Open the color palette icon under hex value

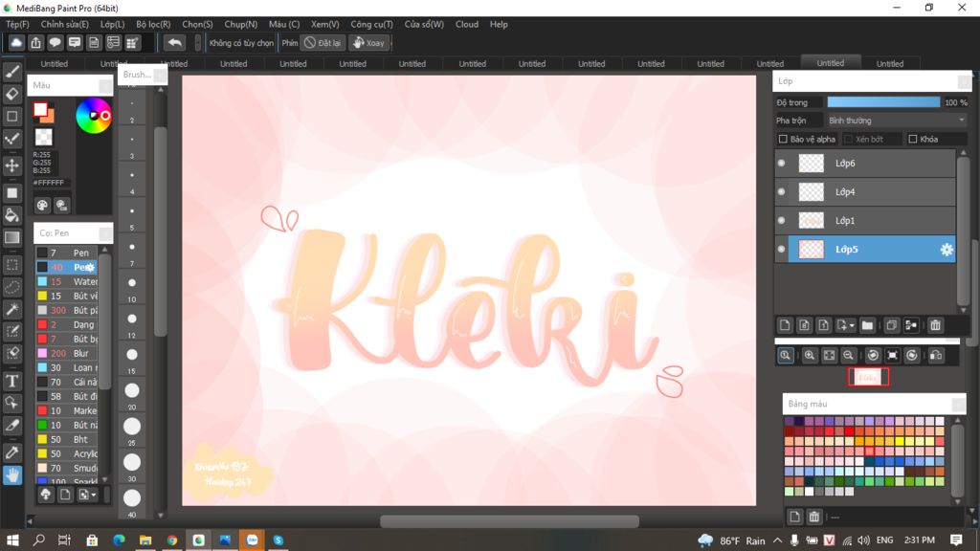click(x=42, y=205)
